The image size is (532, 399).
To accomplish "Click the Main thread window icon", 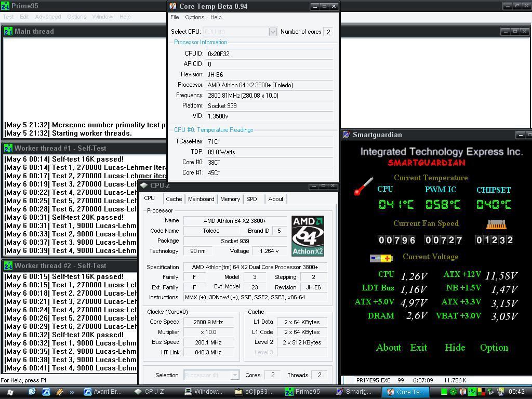I will pos(8,31).
